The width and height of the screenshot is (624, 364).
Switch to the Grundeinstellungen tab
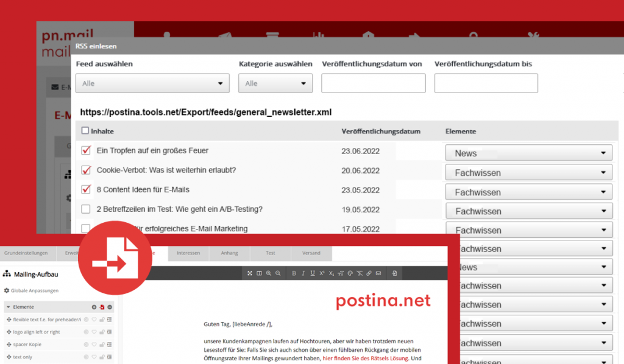pyautogui.click(x=26, y=253)
